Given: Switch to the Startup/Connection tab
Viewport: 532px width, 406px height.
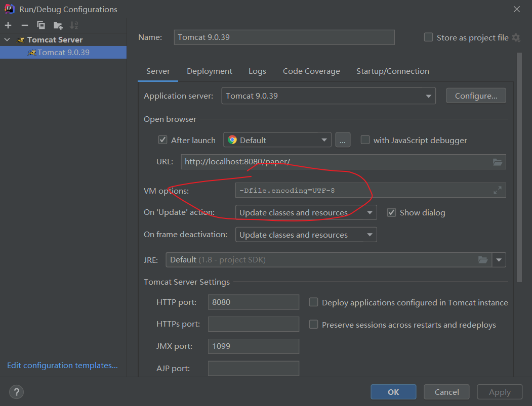Looking at the screenshot, I should pyautogui.click(x=393, y=71).
